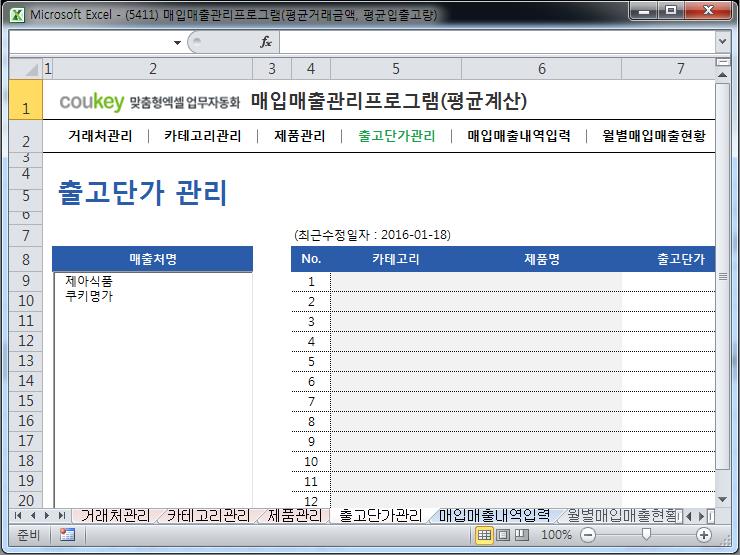Image resolution: width=740 pixels, height=555 pixels.
Task: Click the coukey logo in header
Action: coord(92,101)
